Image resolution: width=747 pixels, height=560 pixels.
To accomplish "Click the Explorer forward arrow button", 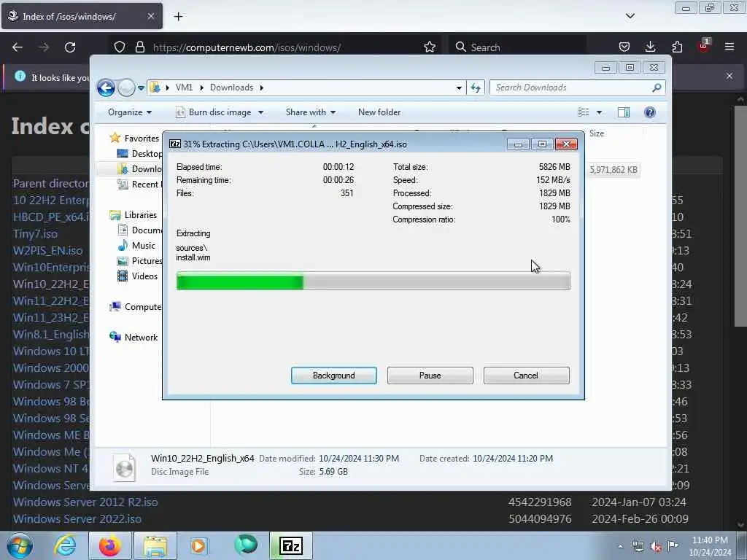I will [126, 87].
